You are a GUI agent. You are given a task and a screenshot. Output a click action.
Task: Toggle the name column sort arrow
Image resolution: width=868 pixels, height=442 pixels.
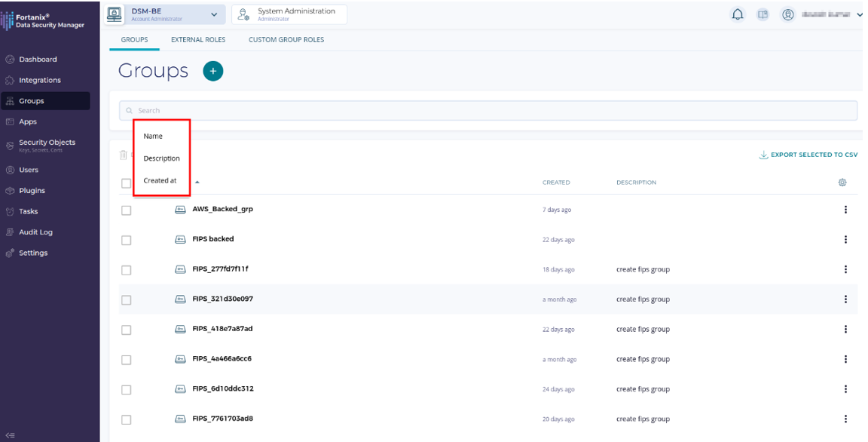point(197,183)
